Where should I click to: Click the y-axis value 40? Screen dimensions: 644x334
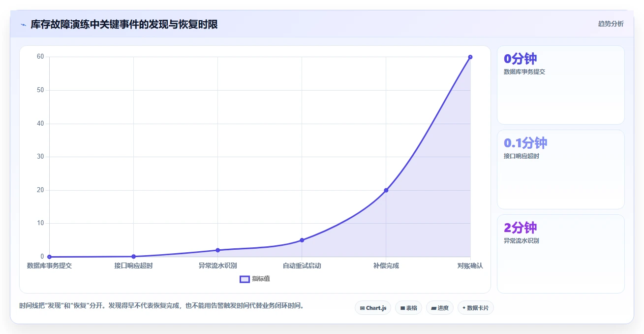40,124
